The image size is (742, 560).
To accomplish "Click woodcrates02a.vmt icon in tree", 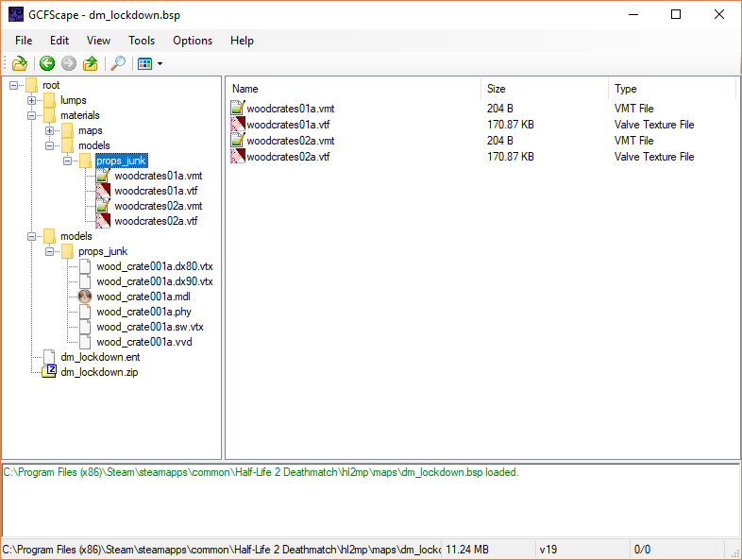I will coord(103,206).
